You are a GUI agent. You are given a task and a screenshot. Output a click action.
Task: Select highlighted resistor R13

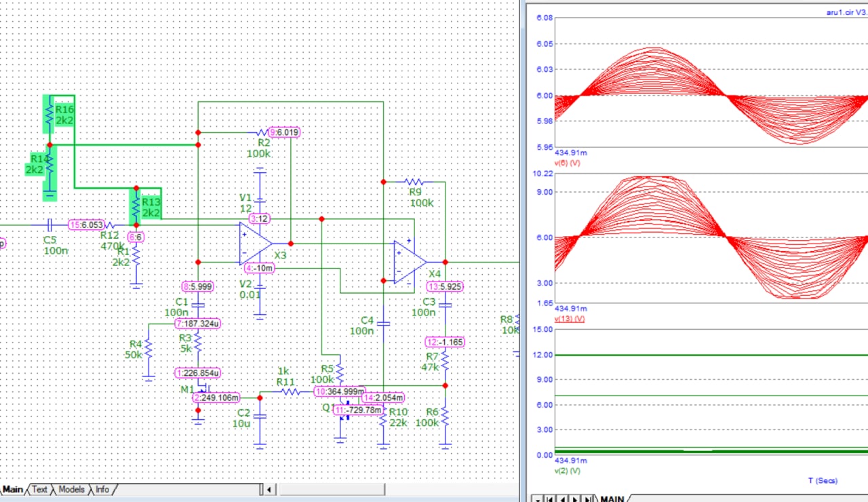click(136, 205)
